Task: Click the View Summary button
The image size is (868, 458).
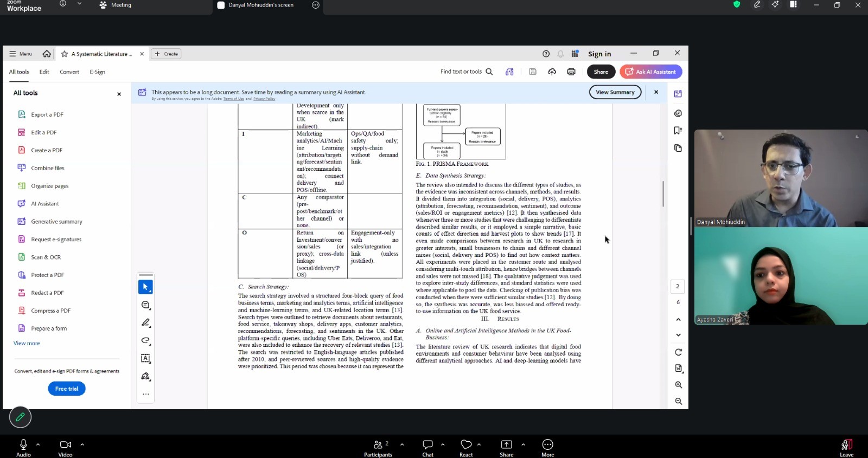Action: tap(615, 92)
